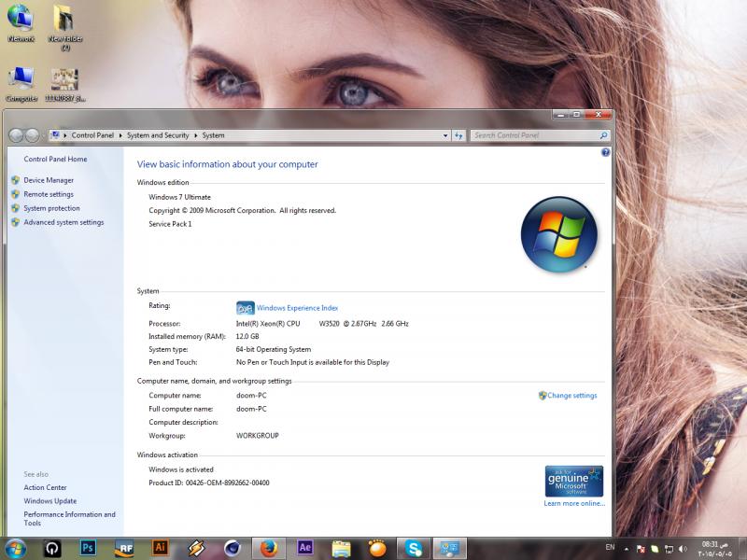Open Performance Information and Tools link
This screenshot has height=560, width=747.
tap(69, 519)
